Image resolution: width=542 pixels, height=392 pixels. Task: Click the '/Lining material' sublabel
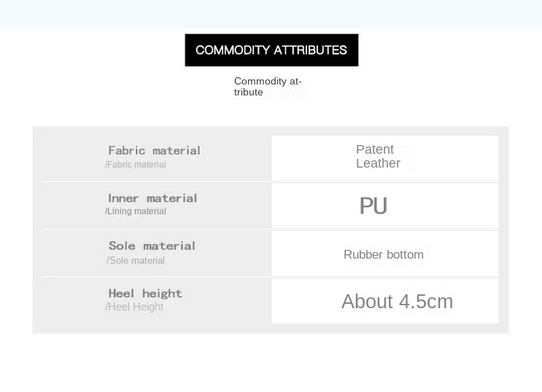(136, 211)
